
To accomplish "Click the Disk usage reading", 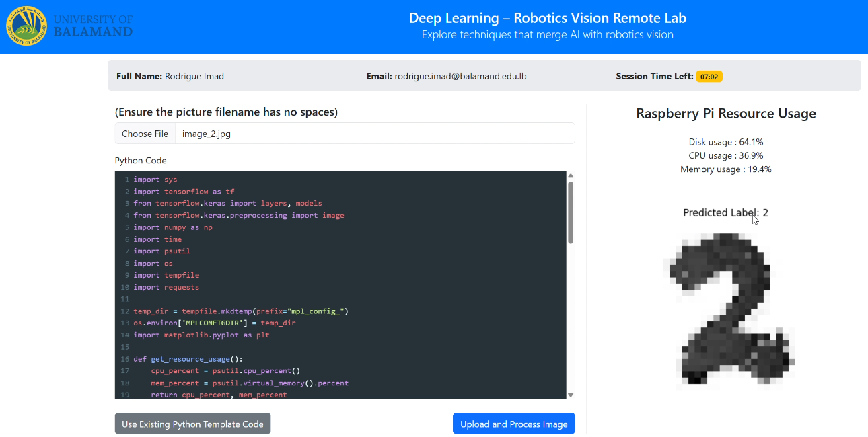I will pyautogui.click(x=725, y=142).
